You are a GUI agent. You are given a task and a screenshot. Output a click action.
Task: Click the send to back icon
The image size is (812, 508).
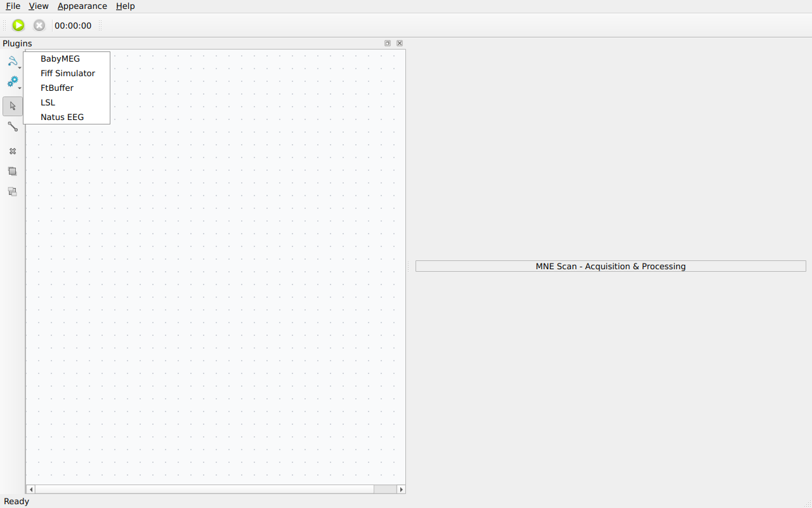pos(13,192)
